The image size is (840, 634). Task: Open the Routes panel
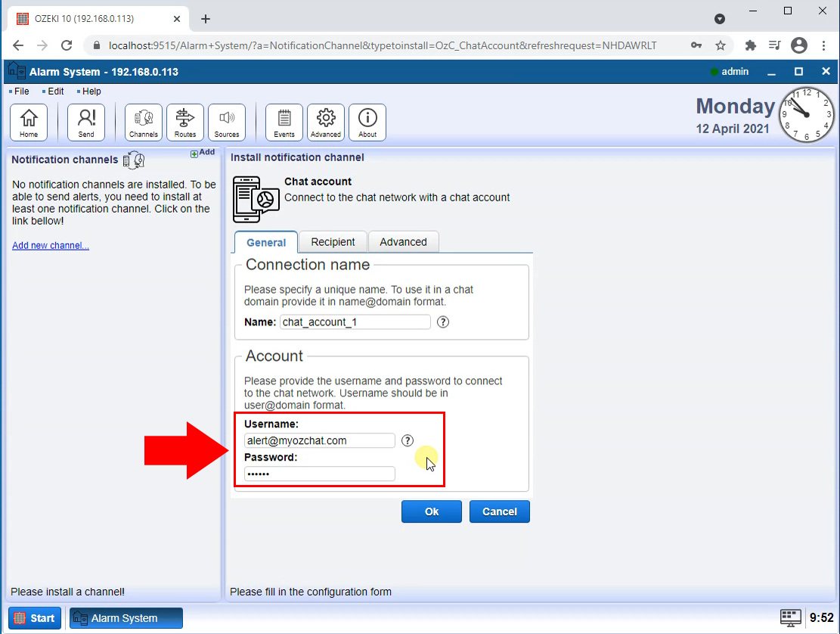tap(184, 122)
